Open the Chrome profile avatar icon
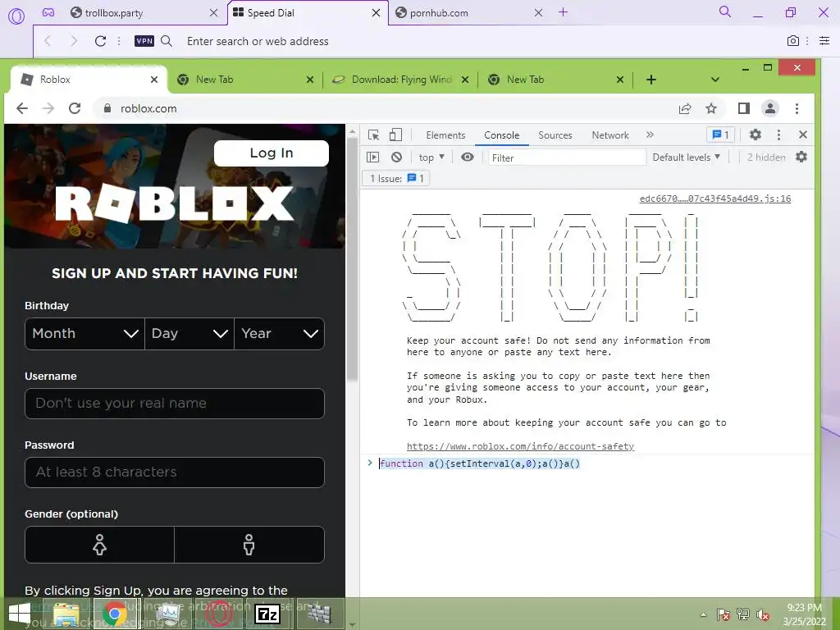This screenshot has height=630, width=840. click(x=769, y=108)
